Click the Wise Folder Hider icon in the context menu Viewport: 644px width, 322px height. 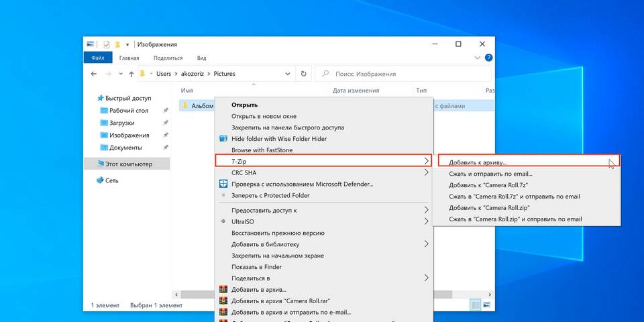223,139
